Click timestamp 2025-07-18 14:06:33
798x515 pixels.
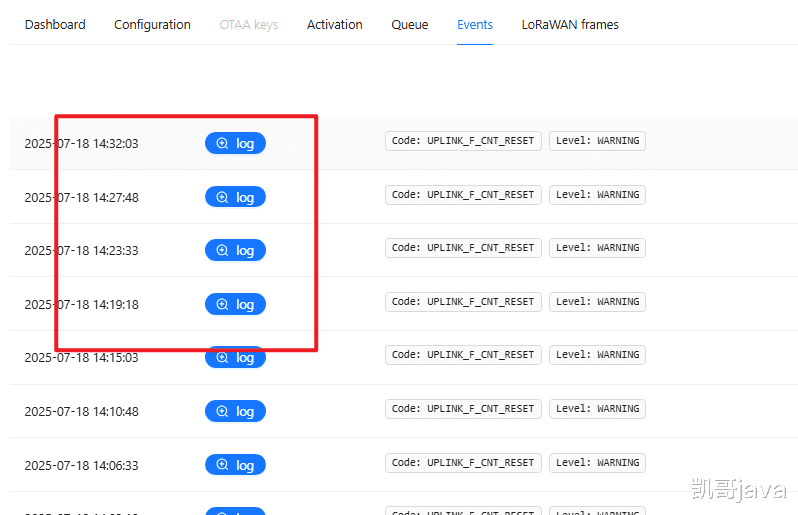coord(81,465)
